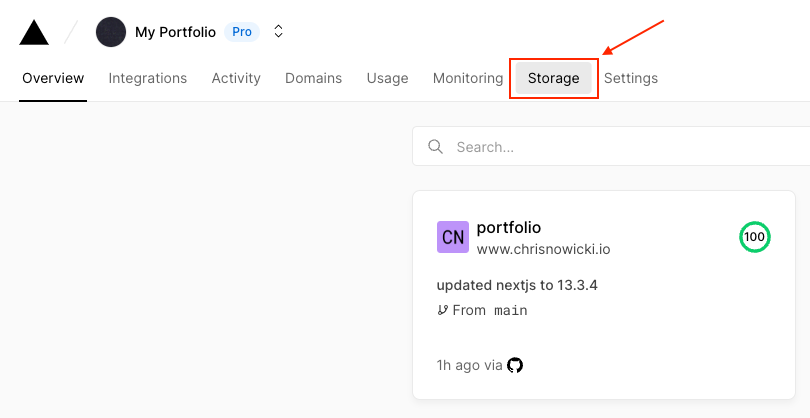Select the Overview tab
This screenshot has width=810, height=418.
click(x=53, y=78)
